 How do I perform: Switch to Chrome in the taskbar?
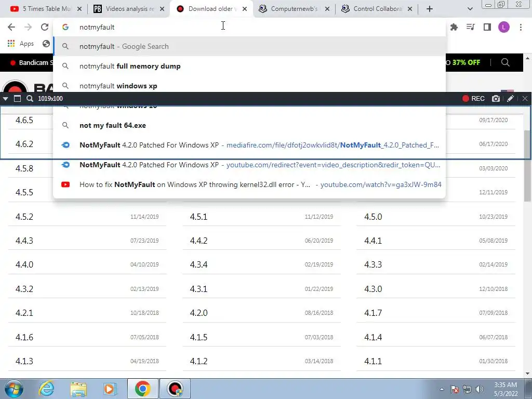[x=142, y=389]
